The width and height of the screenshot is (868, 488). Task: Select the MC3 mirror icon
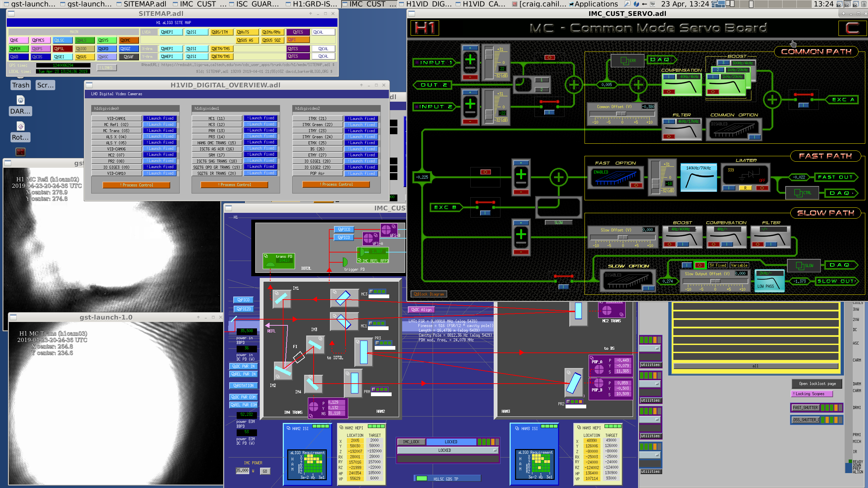[x=344, y=298]
